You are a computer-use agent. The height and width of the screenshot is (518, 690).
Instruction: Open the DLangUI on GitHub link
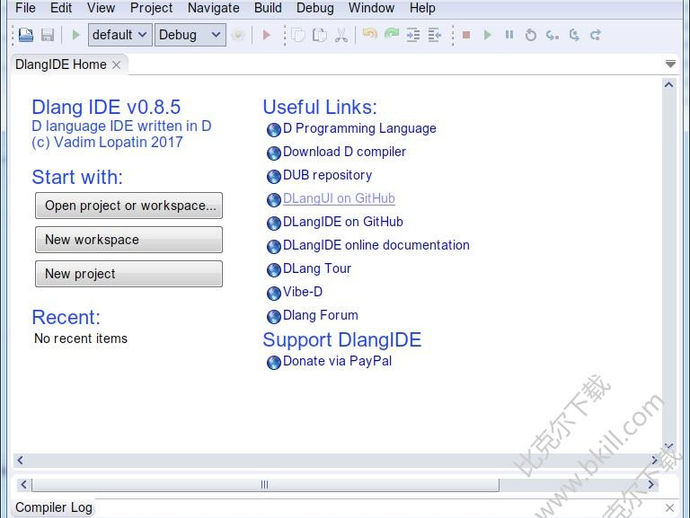(x=339, y=198)
